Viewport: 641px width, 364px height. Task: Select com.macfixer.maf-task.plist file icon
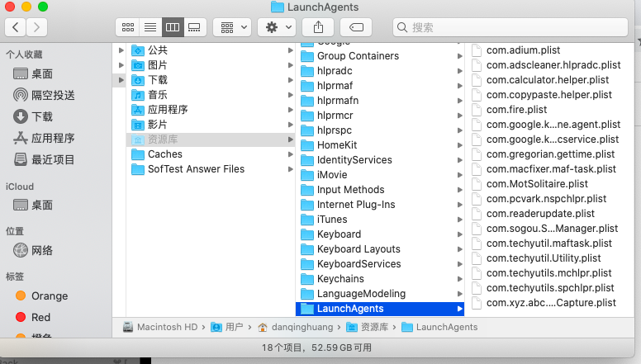pos(477,169)
